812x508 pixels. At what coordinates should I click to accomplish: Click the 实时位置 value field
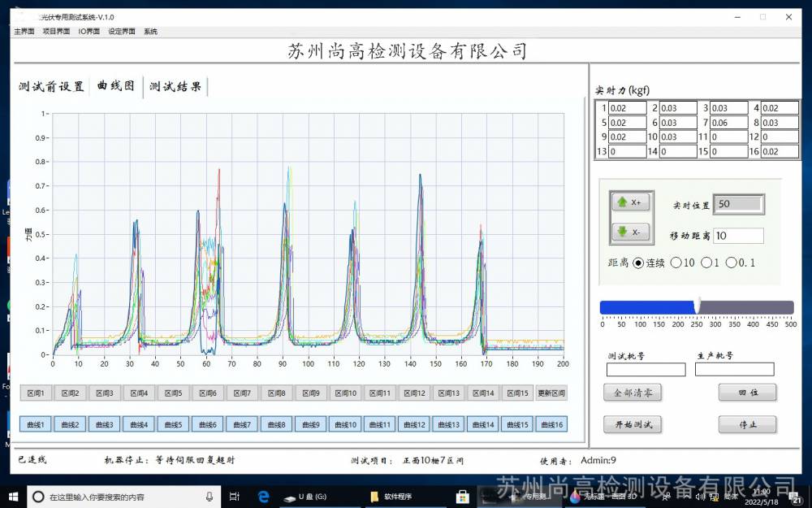coord(738,204)
